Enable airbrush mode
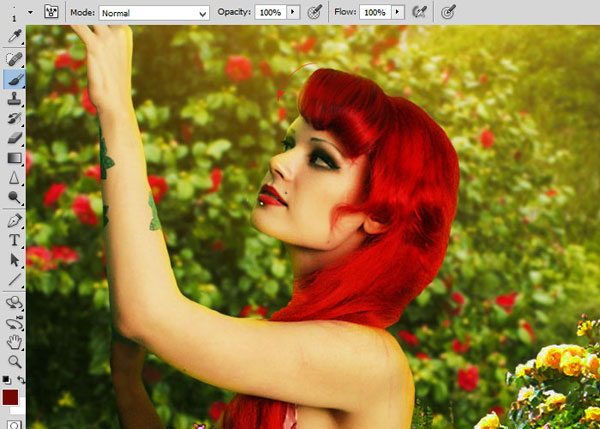This screenshot has height=429, width=600. click(419, 12)
